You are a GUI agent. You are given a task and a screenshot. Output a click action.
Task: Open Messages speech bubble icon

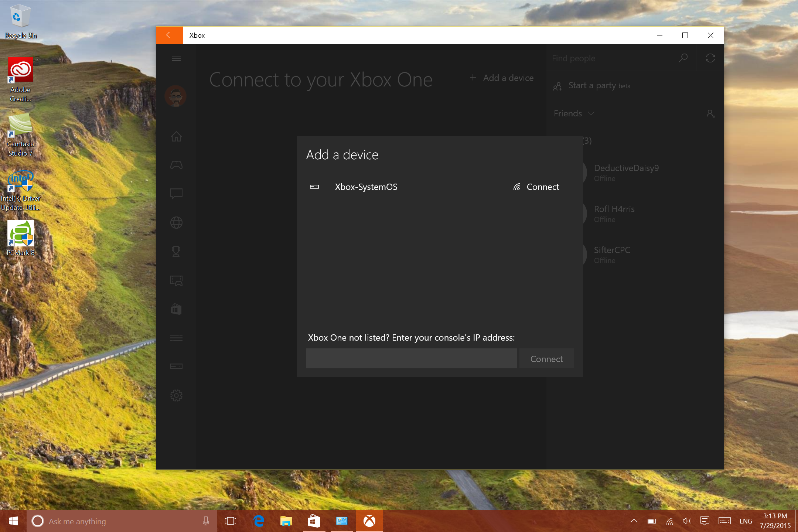point(176,194)
